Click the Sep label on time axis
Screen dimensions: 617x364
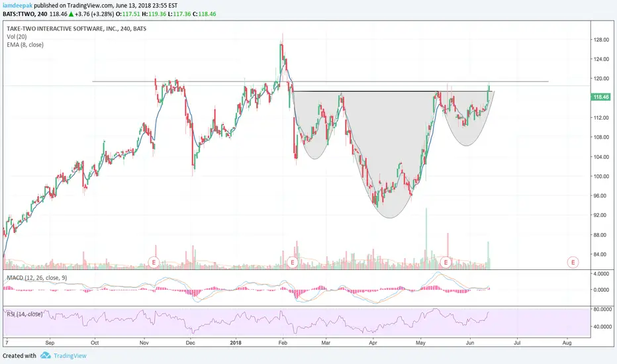[50, 343]
